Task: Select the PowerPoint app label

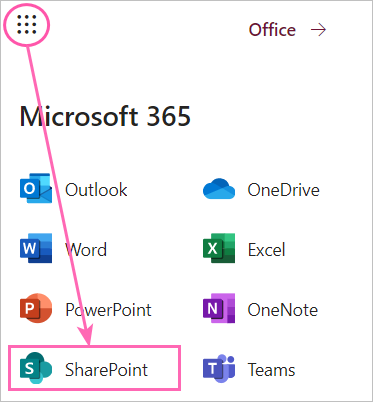Action: tap(108, 309)
